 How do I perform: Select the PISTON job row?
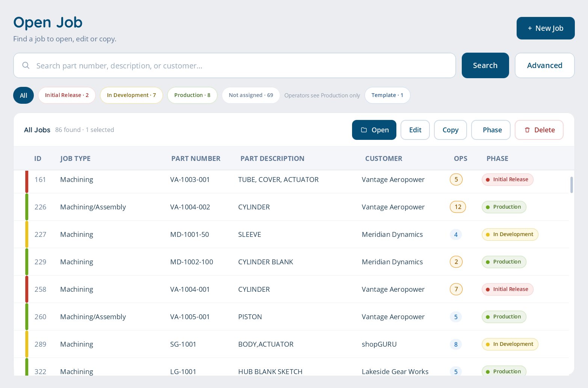tap(291, 317)
